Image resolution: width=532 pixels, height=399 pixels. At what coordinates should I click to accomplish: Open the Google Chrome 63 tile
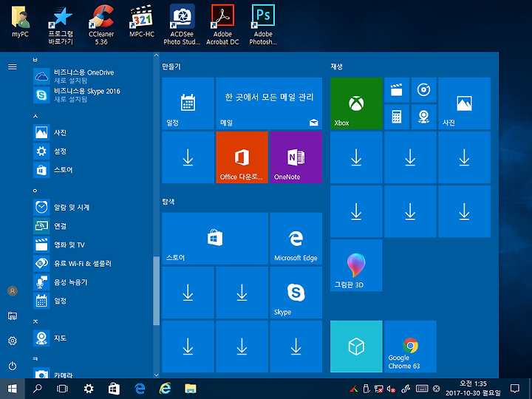[410, 347]
